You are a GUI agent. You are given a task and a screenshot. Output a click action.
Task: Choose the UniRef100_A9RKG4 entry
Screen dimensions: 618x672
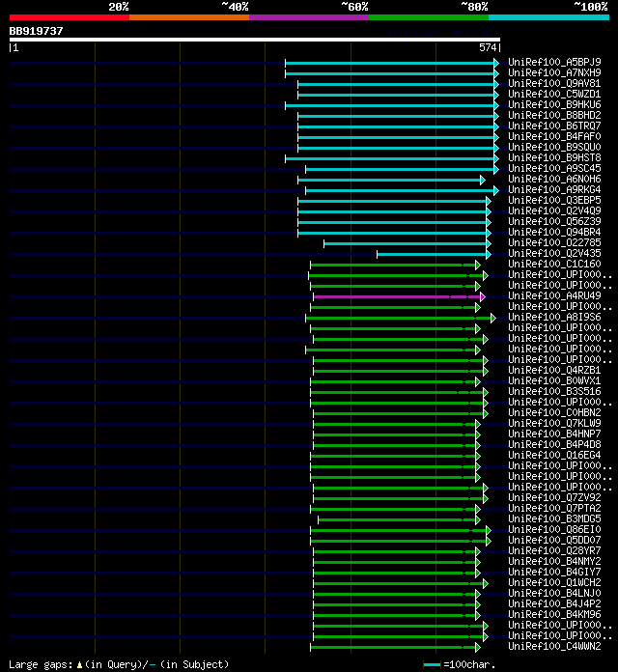click(554, 190)
